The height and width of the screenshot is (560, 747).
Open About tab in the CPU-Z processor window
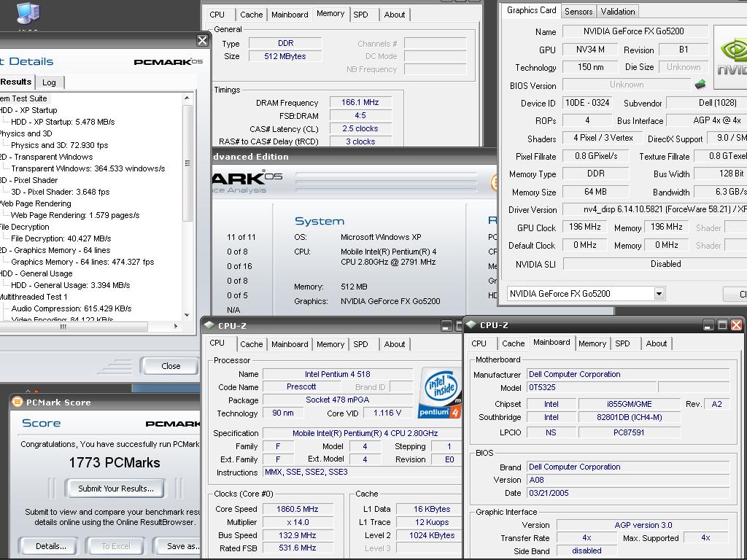coord(395,344)
